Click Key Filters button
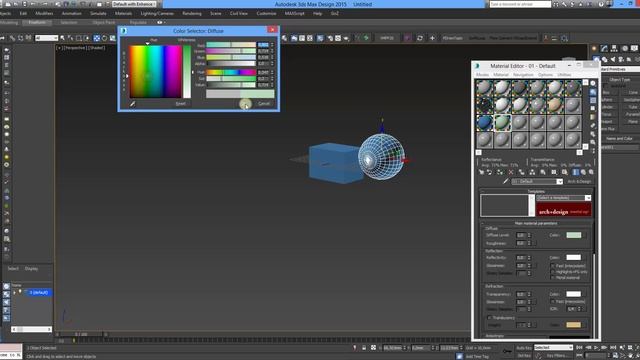Screen dimensions: 640x360 (x=558, y=356)
